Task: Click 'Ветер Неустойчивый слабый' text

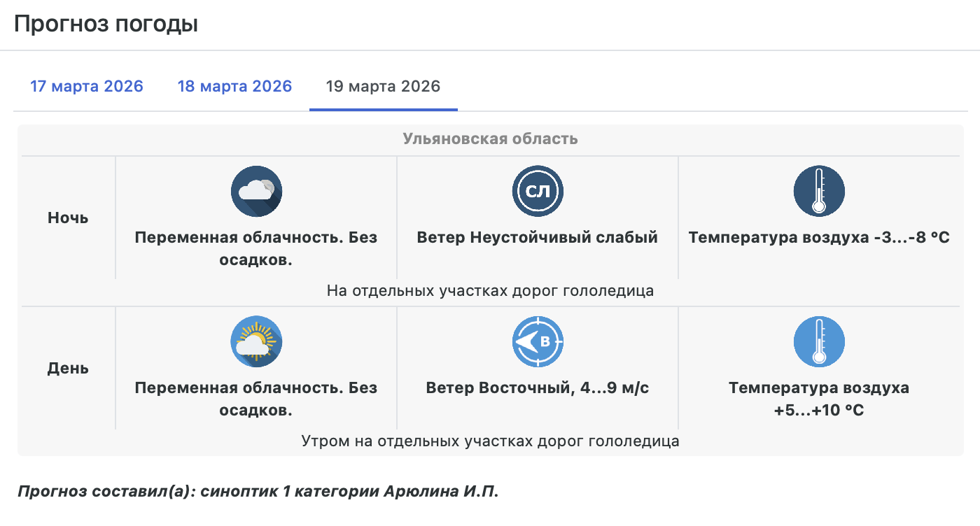Action: [x=538, y=237]
